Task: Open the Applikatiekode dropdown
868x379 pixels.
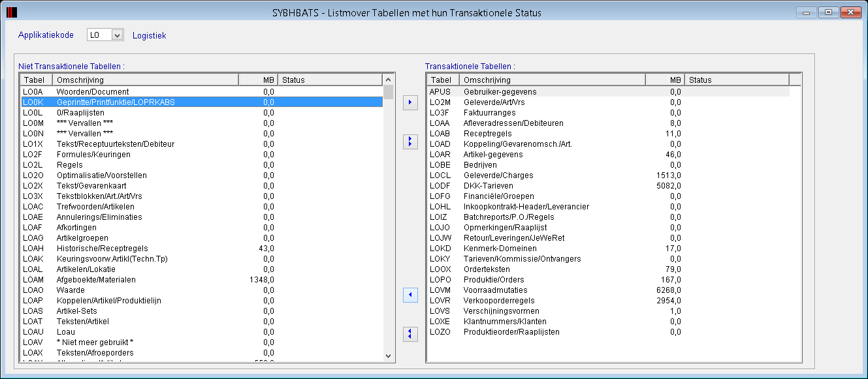Action: click(x=118, y=35)
